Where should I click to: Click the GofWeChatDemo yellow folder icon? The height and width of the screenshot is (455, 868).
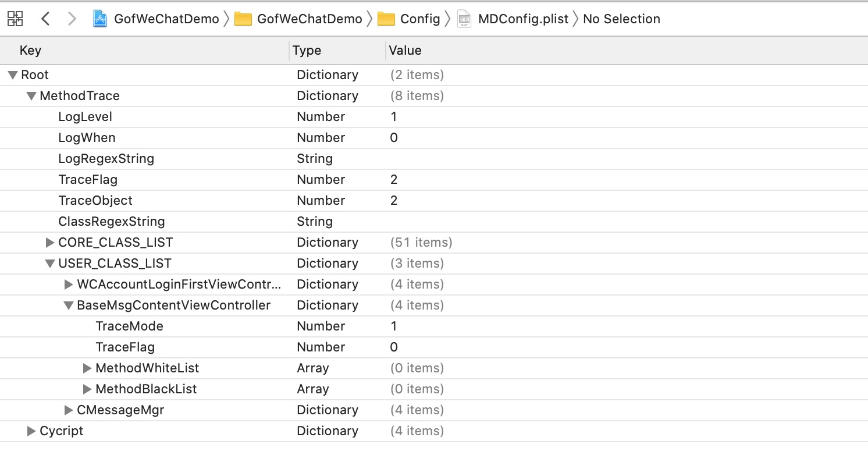tap(243, 19)
